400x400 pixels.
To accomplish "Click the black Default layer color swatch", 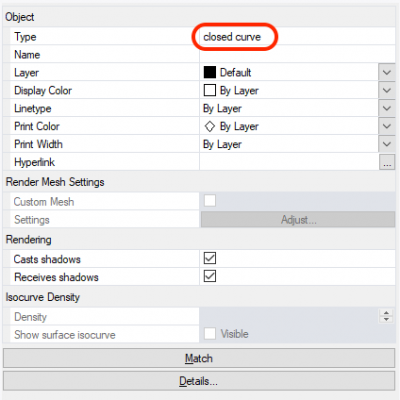I will pos(210,72).
